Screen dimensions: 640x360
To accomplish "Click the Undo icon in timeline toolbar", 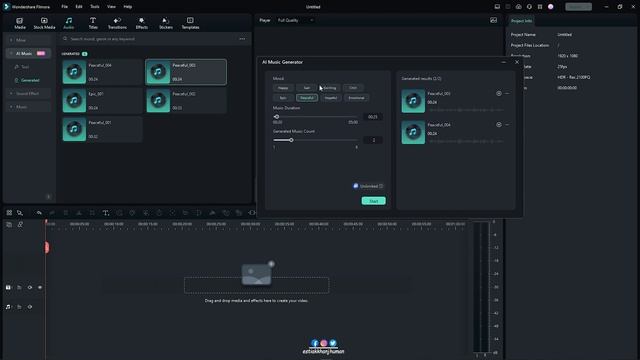I will tap(39, 213).
